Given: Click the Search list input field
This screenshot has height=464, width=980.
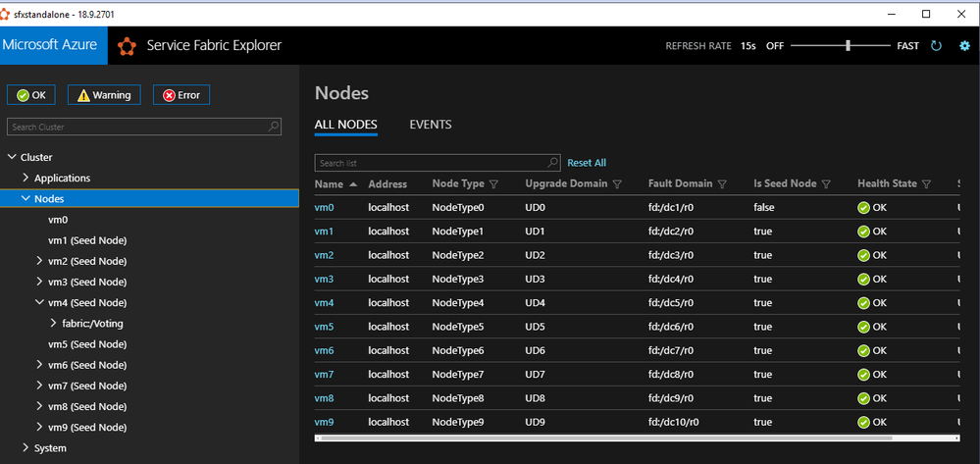Looking at the screenshot, I should [437, 163].
